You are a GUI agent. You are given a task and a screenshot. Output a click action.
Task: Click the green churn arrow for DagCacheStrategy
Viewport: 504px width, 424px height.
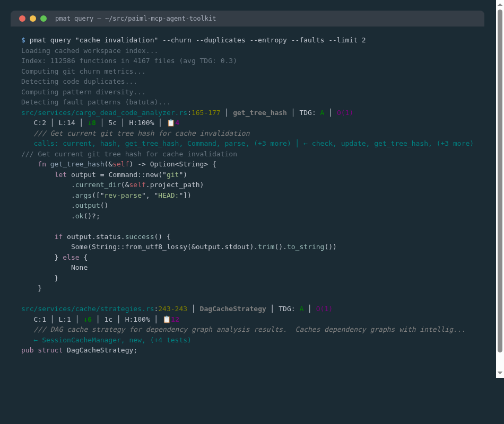click(x=88, y=319)
